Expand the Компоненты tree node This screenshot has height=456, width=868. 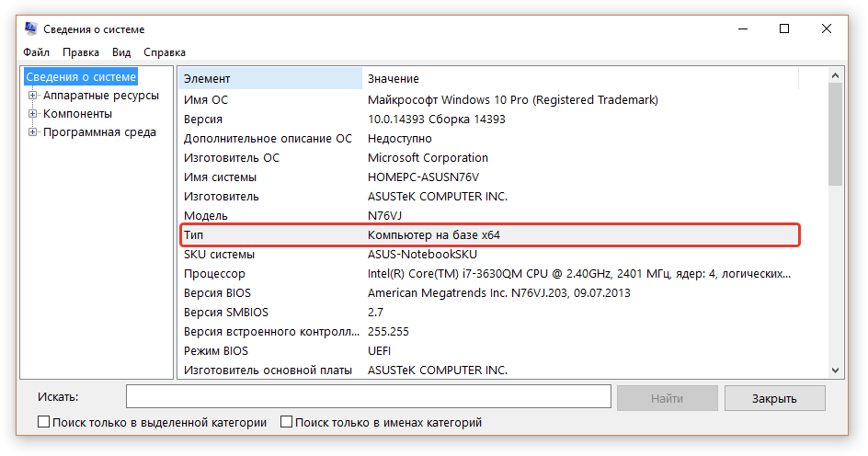coord(33,114)
